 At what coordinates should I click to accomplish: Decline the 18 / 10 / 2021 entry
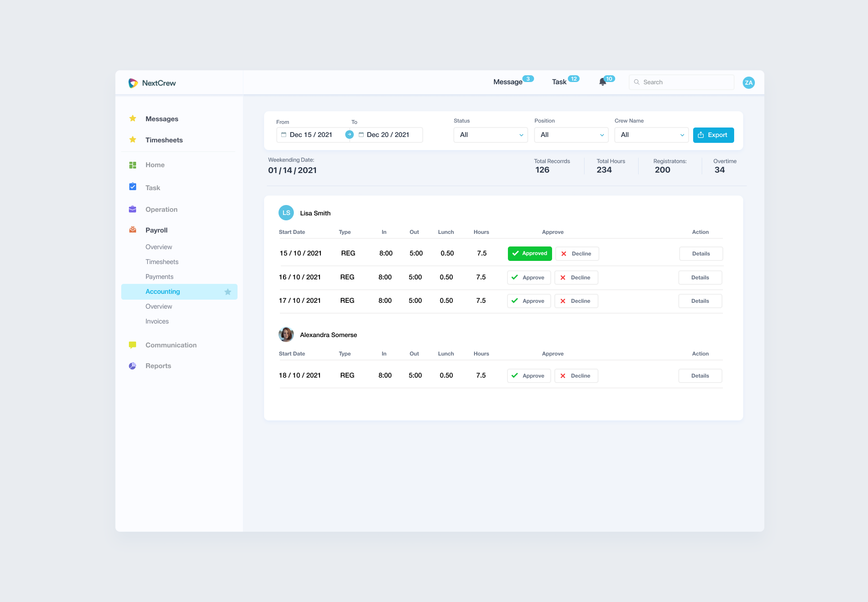576,376
